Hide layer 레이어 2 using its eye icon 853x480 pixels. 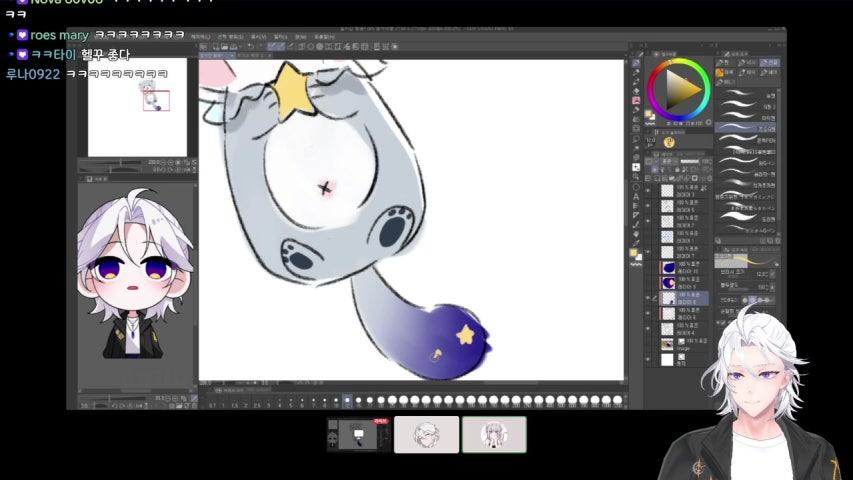tap(648, 221)
